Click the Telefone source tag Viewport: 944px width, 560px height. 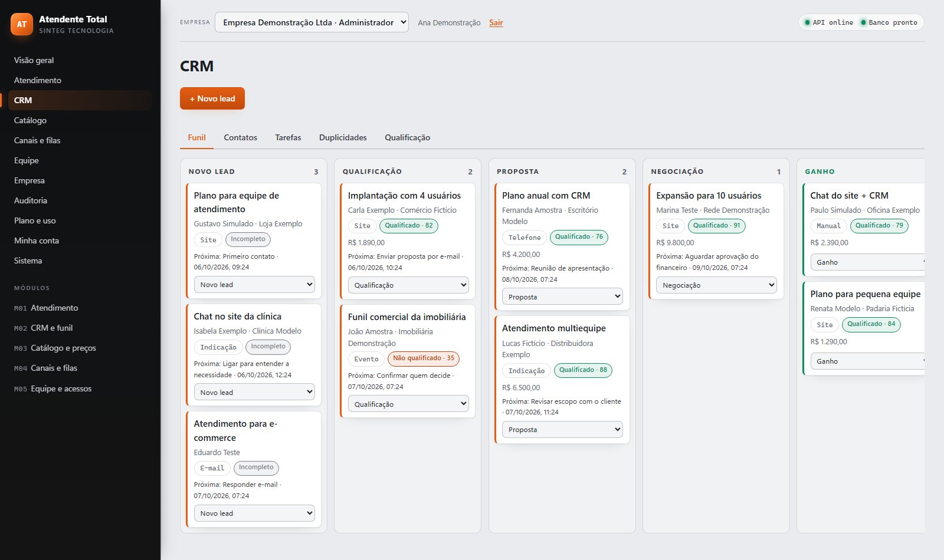point(525,238)
